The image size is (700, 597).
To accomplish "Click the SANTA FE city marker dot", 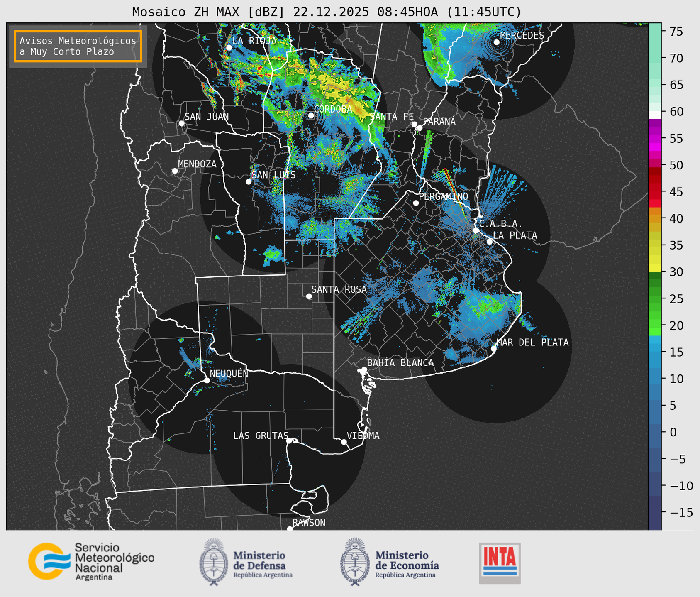I will point(414,124).
